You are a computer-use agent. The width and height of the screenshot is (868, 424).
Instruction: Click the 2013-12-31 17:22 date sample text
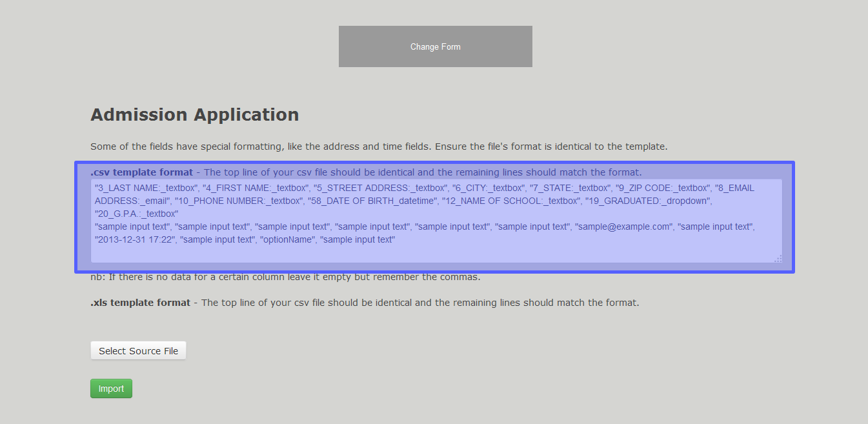pyautogui.click(x=136, y=239)
